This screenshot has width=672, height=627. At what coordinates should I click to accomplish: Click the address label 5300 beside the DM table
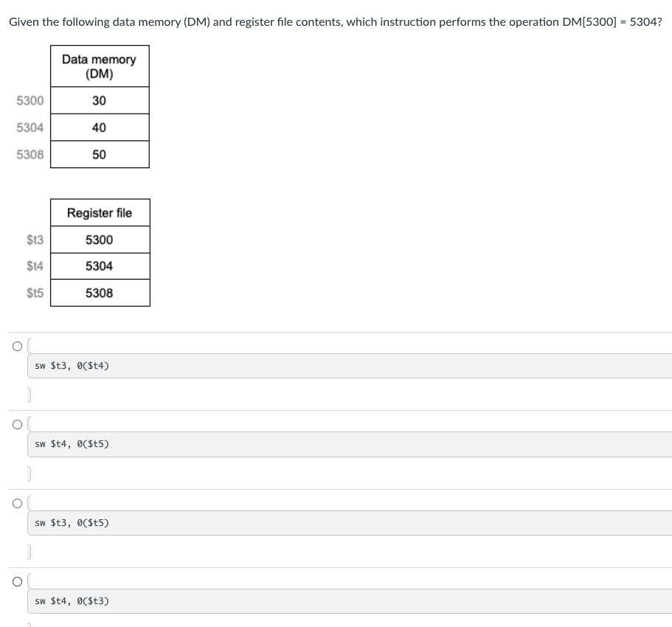click(30, 100)
